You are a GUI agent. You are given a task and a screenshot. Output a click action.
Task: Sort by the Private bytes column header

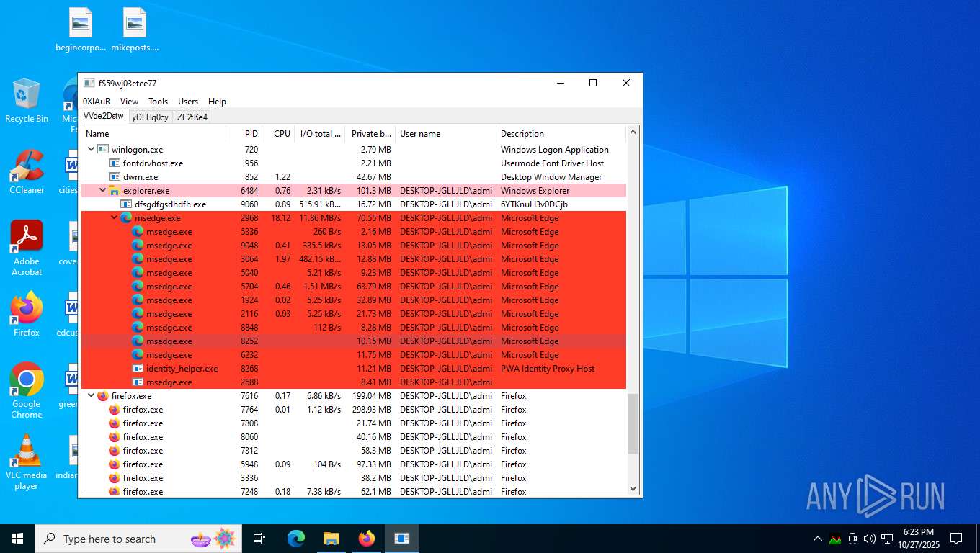(371, 134)
